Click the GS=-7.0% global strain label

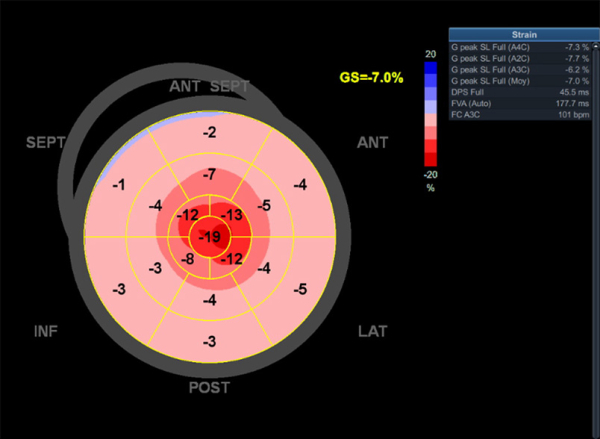point(371,76)
